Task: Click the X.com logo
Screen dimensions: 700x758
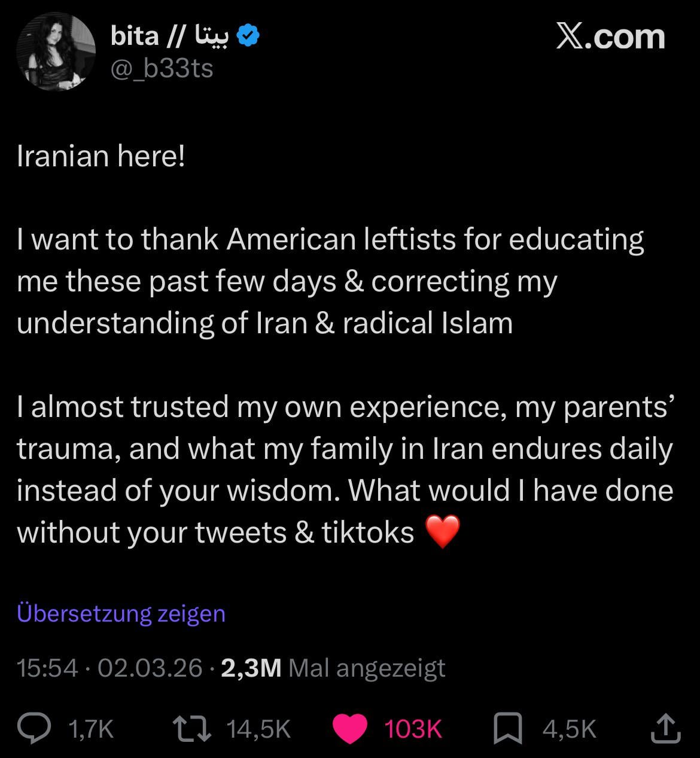Action: pyautogui.click(x=610, y=37)
